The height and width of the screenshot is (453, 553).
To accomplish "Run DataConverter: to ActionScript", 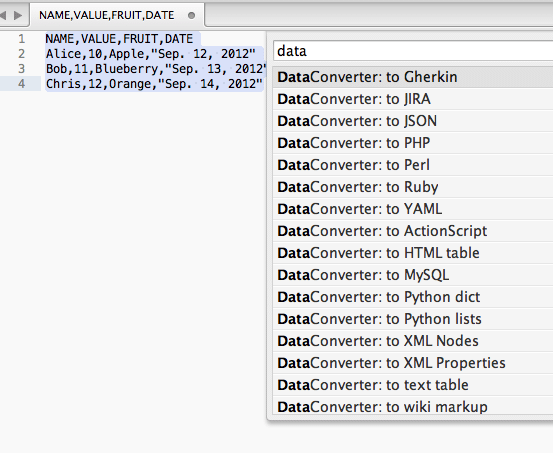I will (413, 231).
